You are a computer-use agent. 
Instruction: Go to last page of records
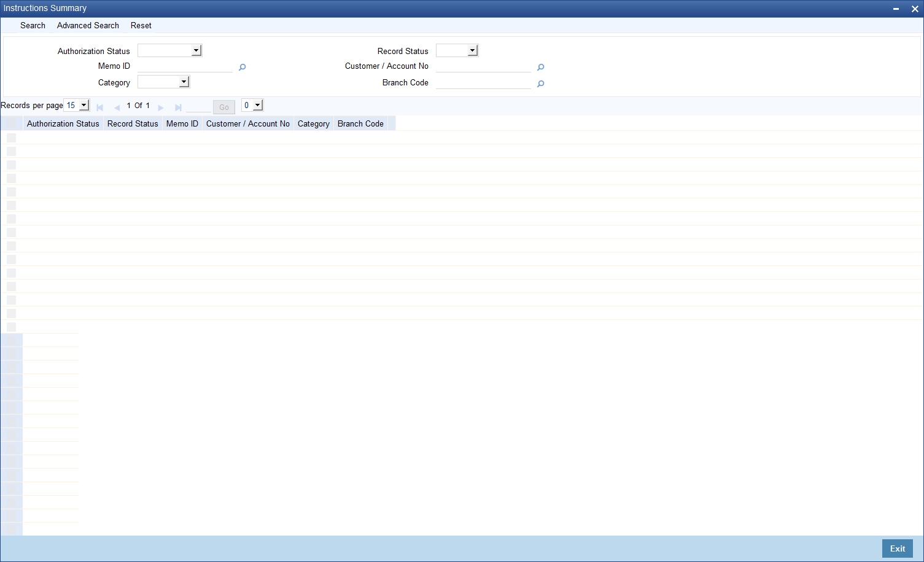[x=178, y=107]
